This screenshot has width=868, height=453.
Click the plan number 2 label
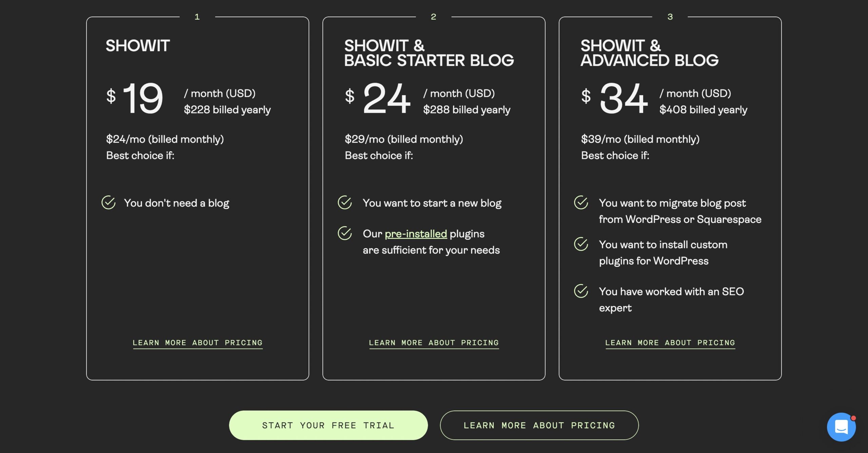coord(433,17)
